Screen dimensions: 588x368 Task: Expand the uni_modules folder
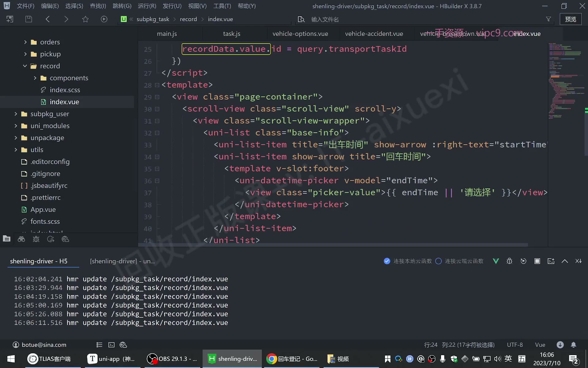(x=16, y=126)
